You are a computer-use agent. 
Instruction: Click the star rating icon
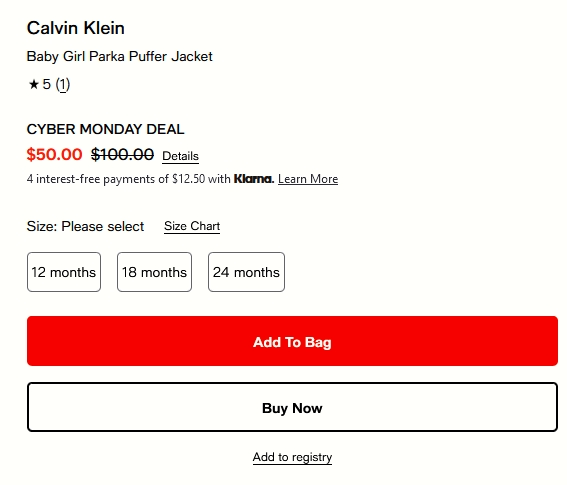(x=34, y=84)
